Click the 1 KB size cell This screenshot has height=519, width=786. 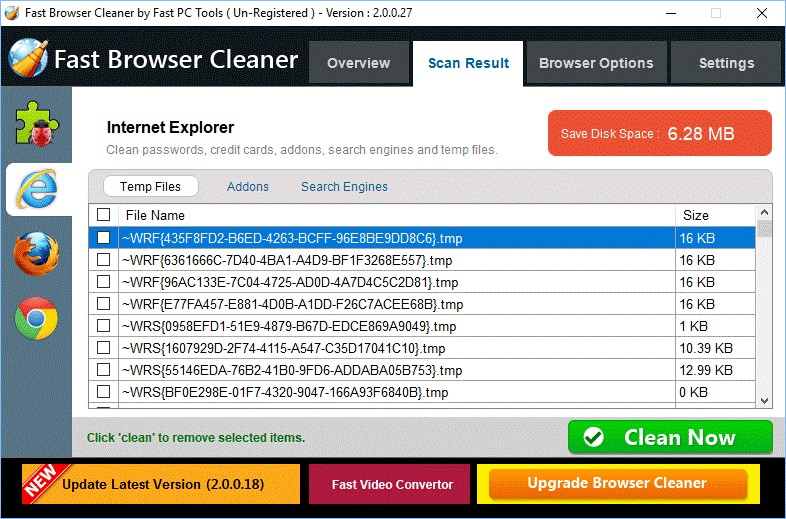point(715,326)
